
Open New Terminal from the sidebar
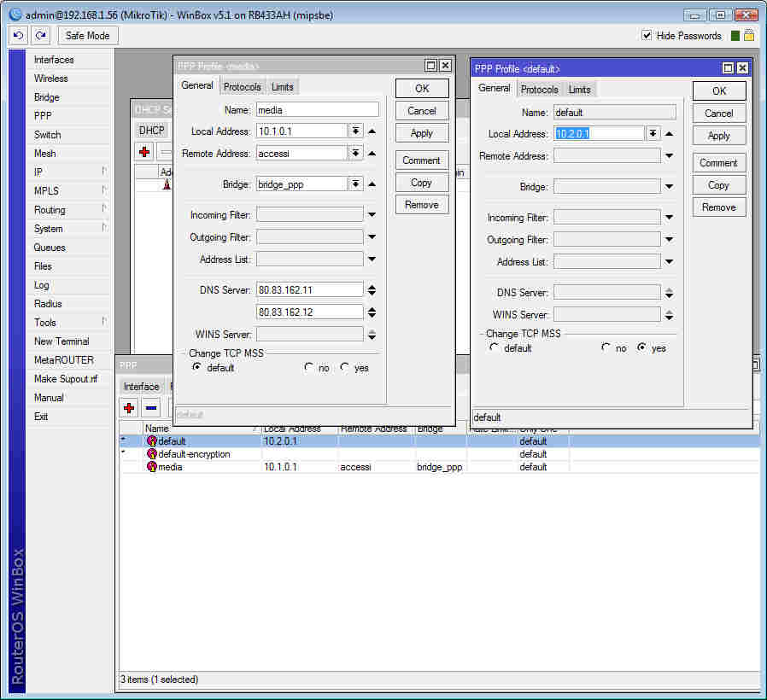pyautogui.click(x=61, y=341)
